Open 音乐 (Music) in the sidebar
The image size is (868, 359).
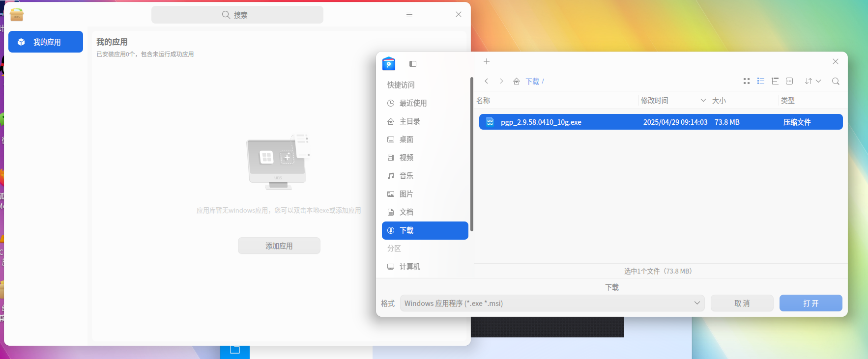(425, 176)
